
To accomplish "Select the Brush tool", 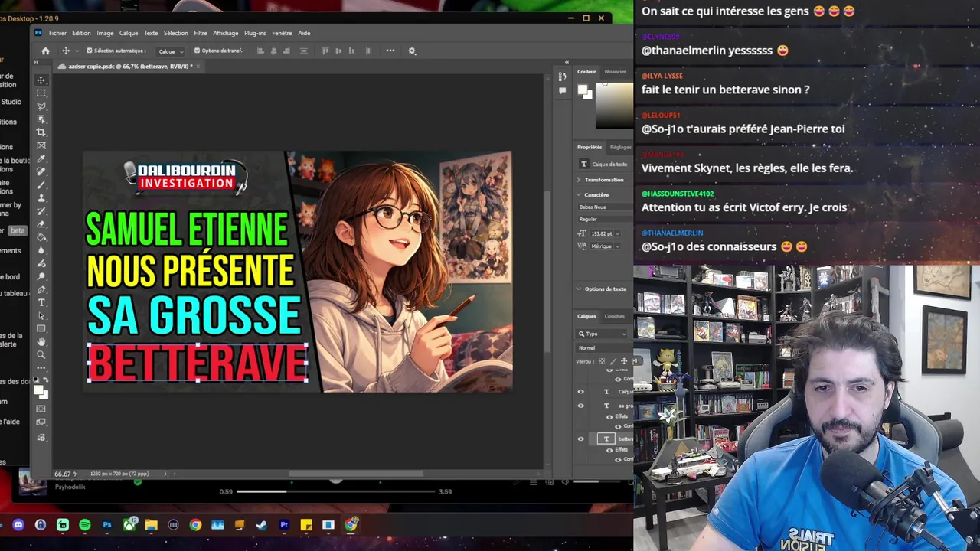I will 41,184.
